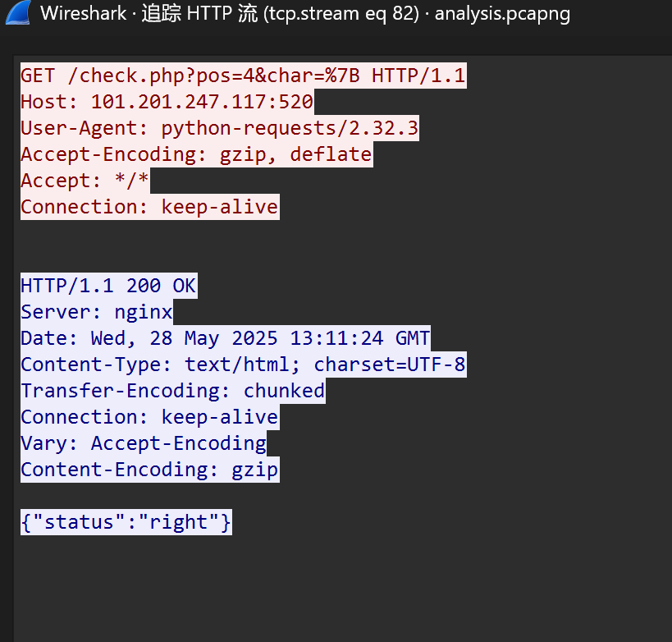Click the Transfer-Encoding: chunked line
This screenshot has height=642, width=672.
[172, 391]
